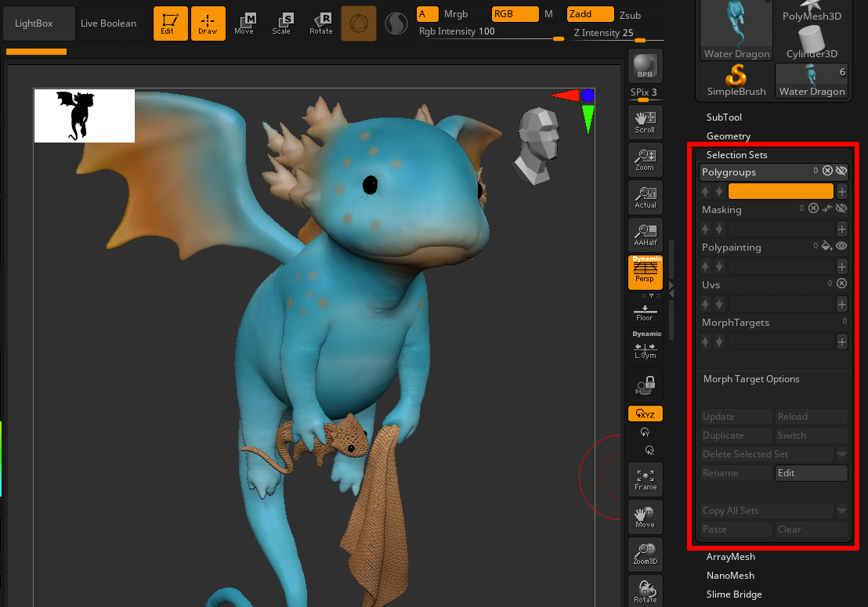Enable Zsub sculpt mode
The image size is (868, 607).
point(630,15)
